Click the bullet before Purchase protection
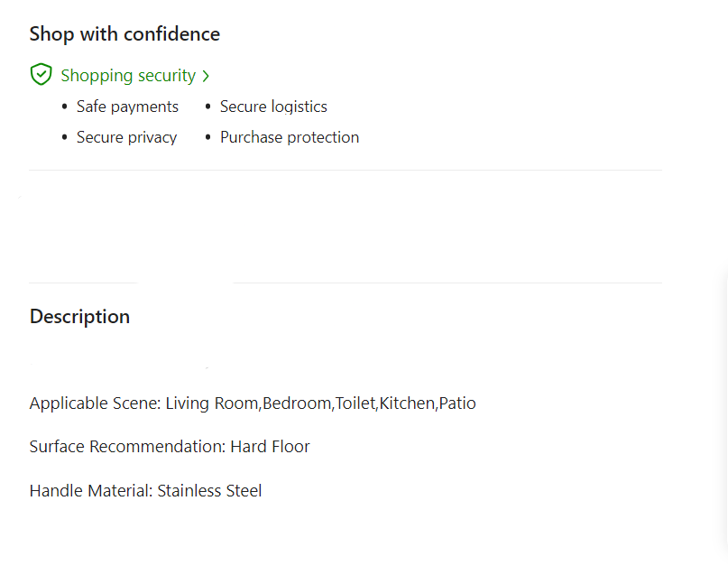This screenshot has width=728, height=575. click(x=207, y=137)
